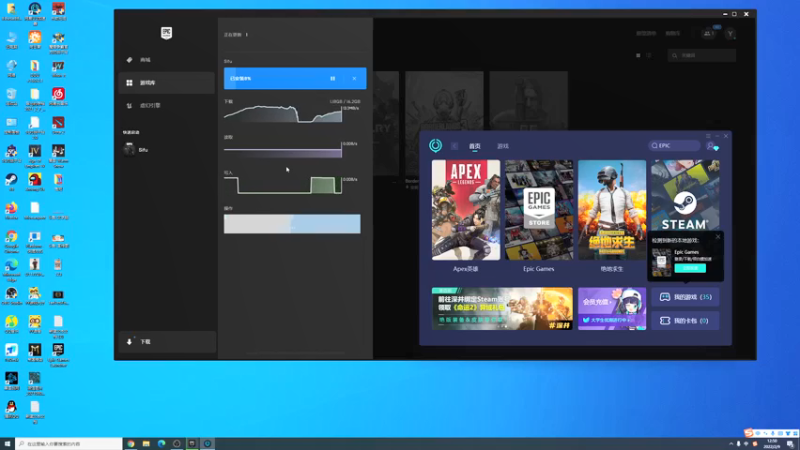Switch Epic library to grid view

(638, 55)
